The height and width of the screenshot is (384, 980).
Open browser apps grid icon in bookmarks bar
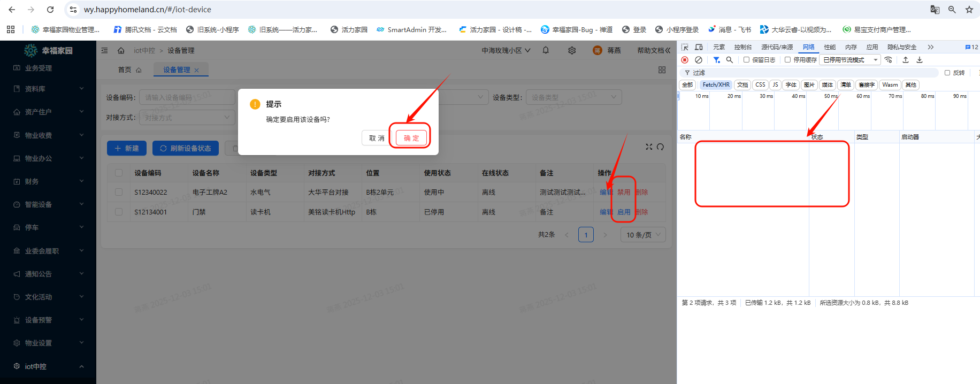pyautogui.click(x=11, y=29)
